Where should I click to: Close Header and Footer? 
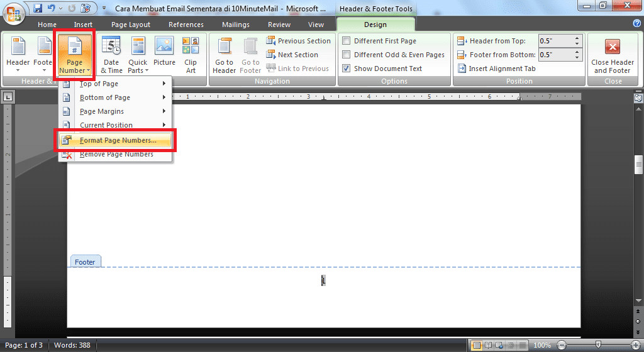pos(613,55)
